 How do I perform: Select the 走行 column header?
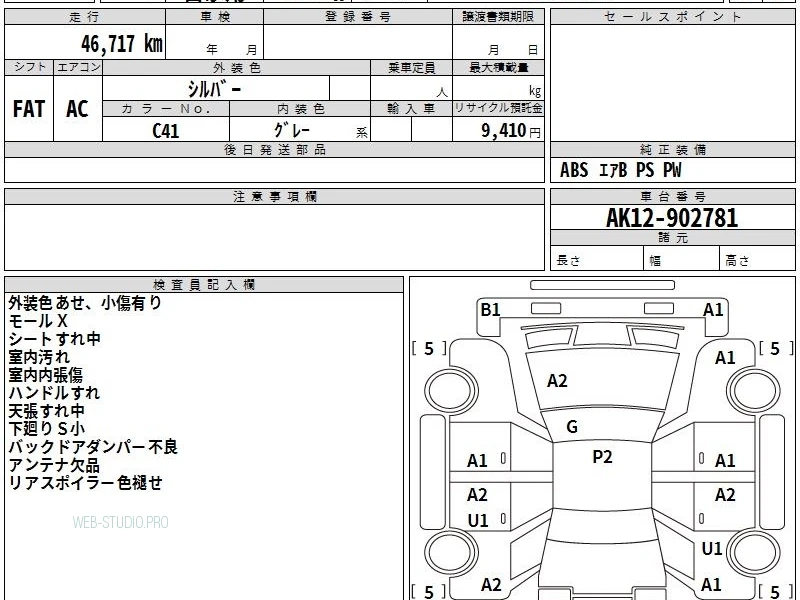click(x=85, y=17)
